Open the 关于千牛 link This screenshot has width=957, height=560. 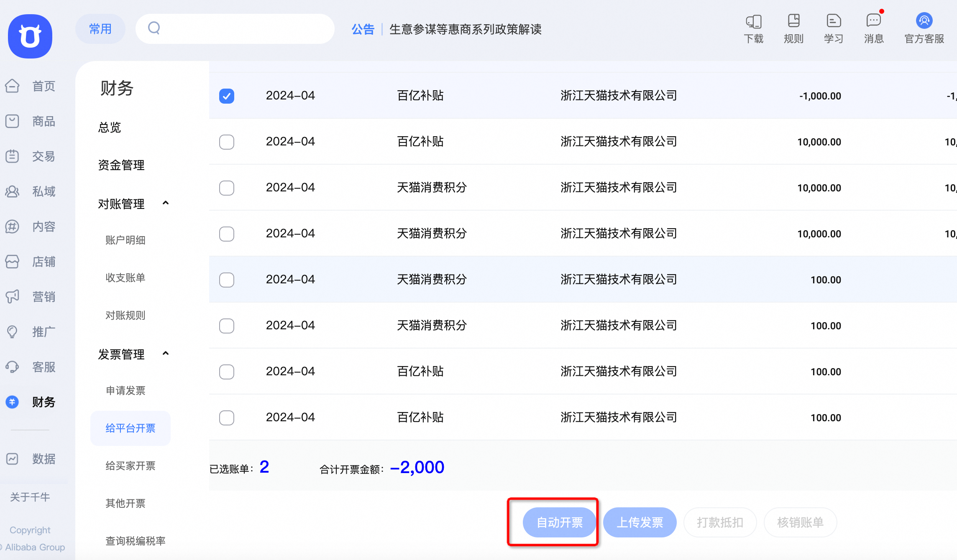(x=30, y=497)
